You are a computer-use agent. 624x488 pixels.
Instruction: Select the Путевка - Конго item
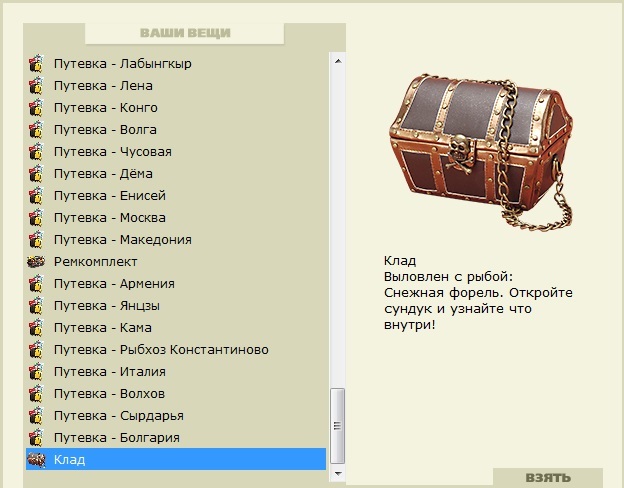coord(176,107)
